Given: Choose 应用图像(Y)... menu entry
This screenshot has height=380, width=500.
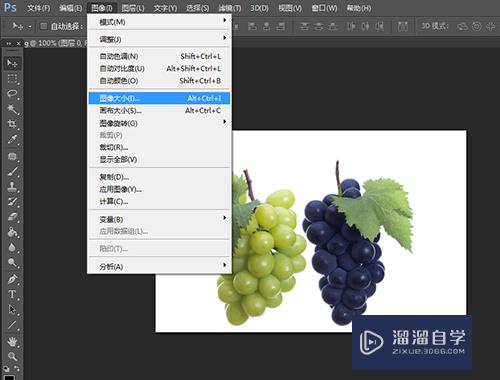Looking at the screenshot, I should coord(159,189).
